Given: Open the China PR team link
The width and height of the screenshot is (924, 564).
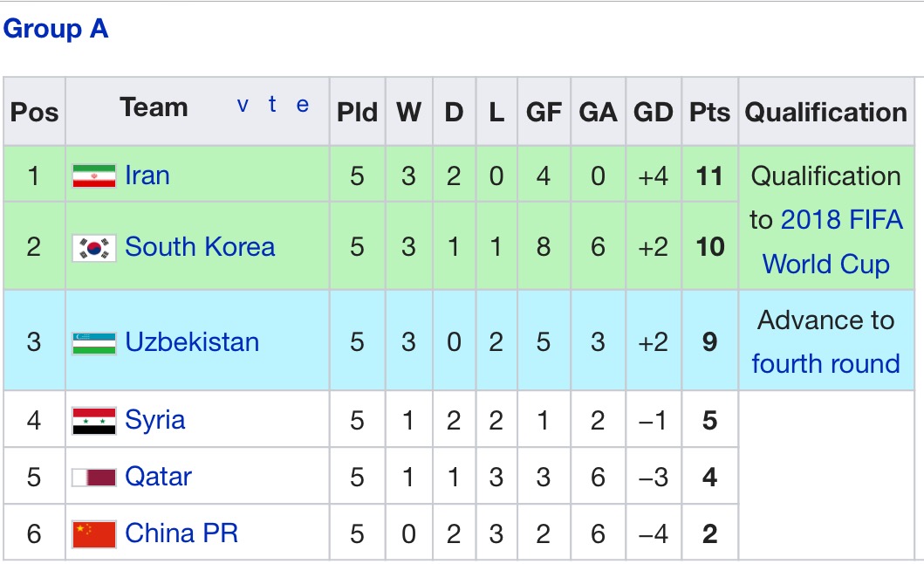Looking at the screenshot, I should click(x=181, y=533).
